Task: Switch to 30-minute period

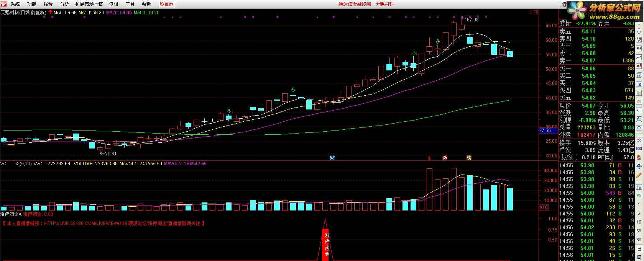Action: (x=639, y=231)
